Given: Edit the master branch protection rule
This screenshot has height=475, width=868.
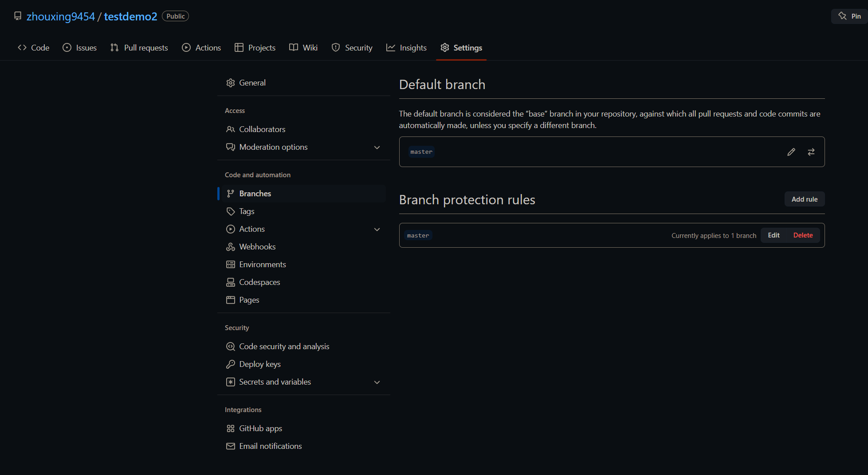Looking at the screenshot, I should tap(774, 235).
